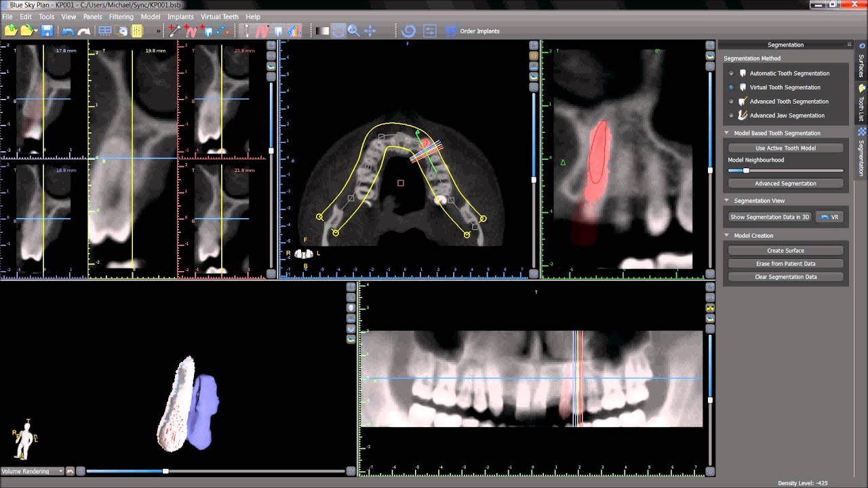
Task: Click the Advanced Segmentation button
Action: pos(785,184)
